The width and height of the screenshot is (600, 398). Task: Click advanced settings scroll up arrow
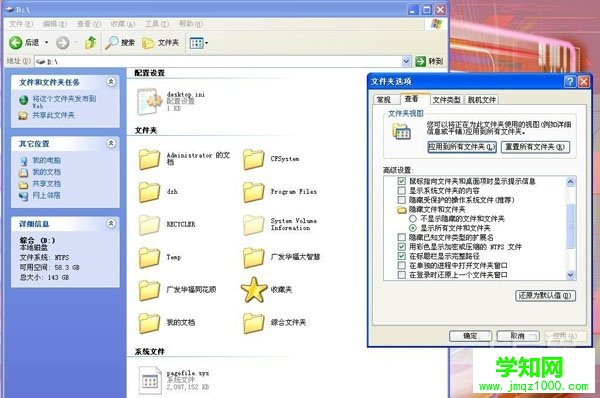coord(571,181)
